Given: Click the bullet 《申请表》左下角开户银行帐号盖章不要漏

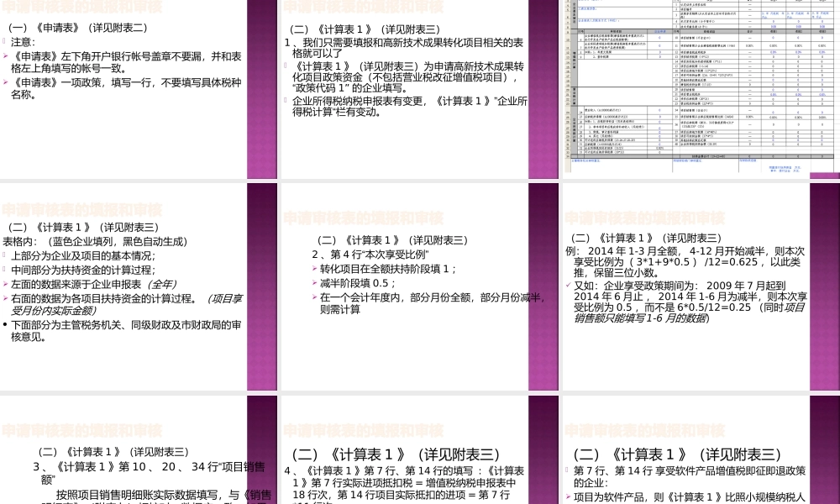Looking at the screenshot, I should click(x=126, y=62).
